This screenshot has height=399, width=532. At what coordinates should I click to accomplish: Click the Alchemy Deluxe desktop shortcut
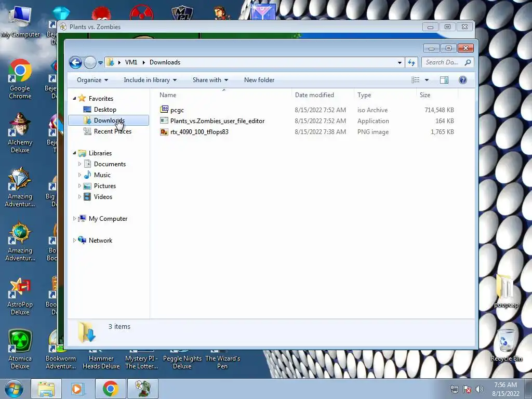pos(20,134)
